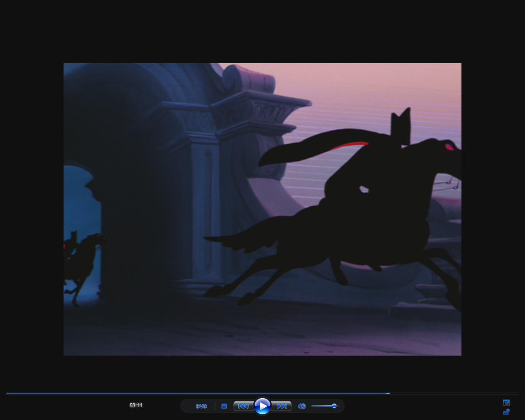Viewport: 525px width, 420px height.
Task: Click the left end of the volume track
Action: click(x=313, y=406)
